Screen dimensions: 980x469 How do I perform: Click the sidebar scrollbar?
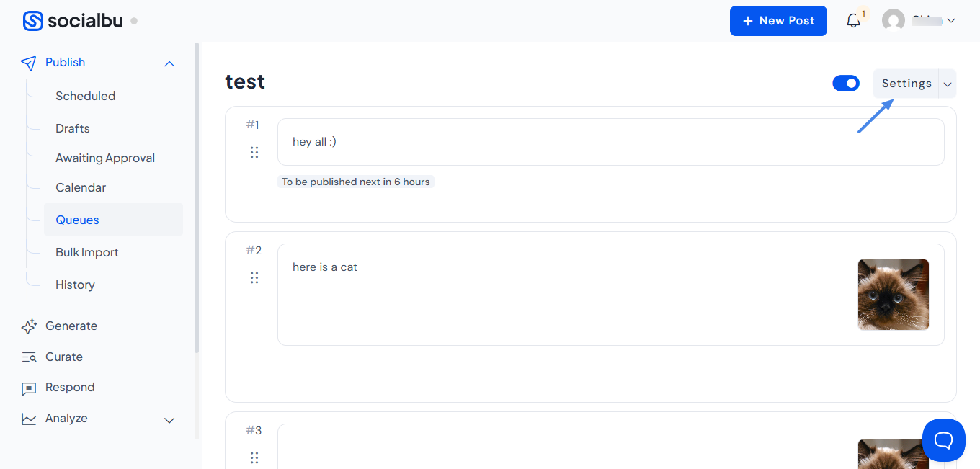(x=197, y=197)
